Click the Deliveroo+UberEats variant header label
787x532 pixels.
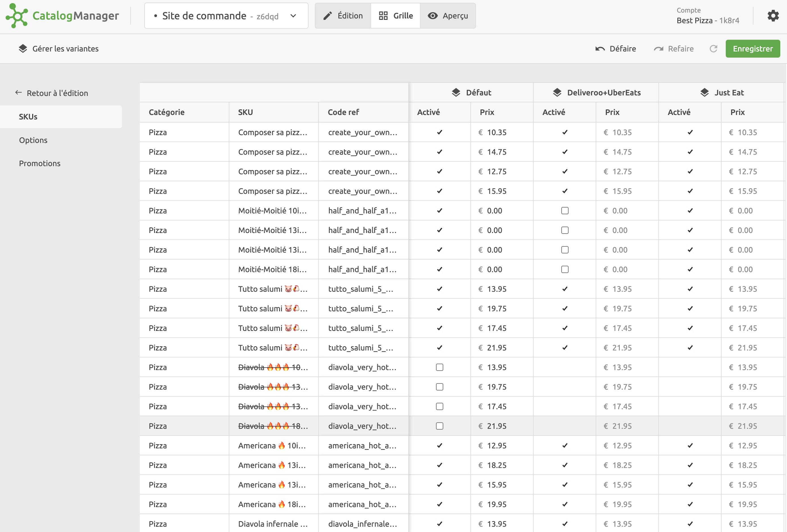click(x=604, y=93)
